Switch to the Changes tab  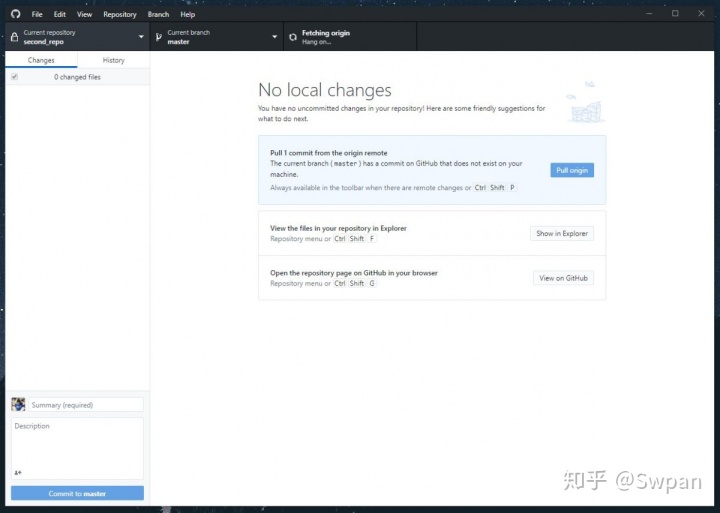click(41, 60)
